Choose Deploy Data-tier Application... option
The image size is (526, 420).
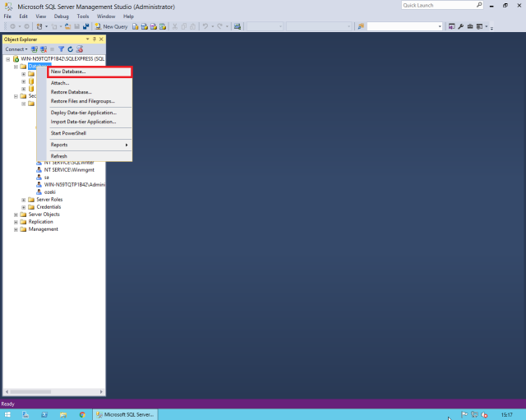coord(90,113)
